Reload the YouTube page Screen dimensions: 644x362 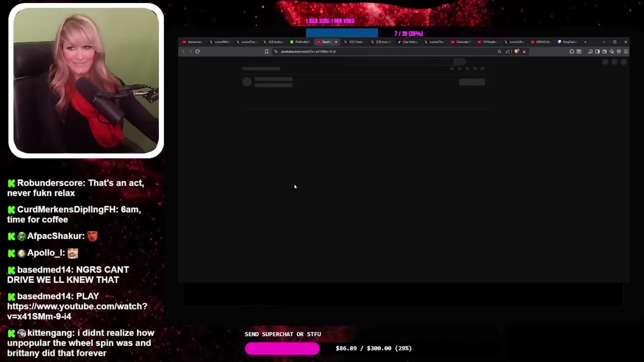tap(197, 51)
